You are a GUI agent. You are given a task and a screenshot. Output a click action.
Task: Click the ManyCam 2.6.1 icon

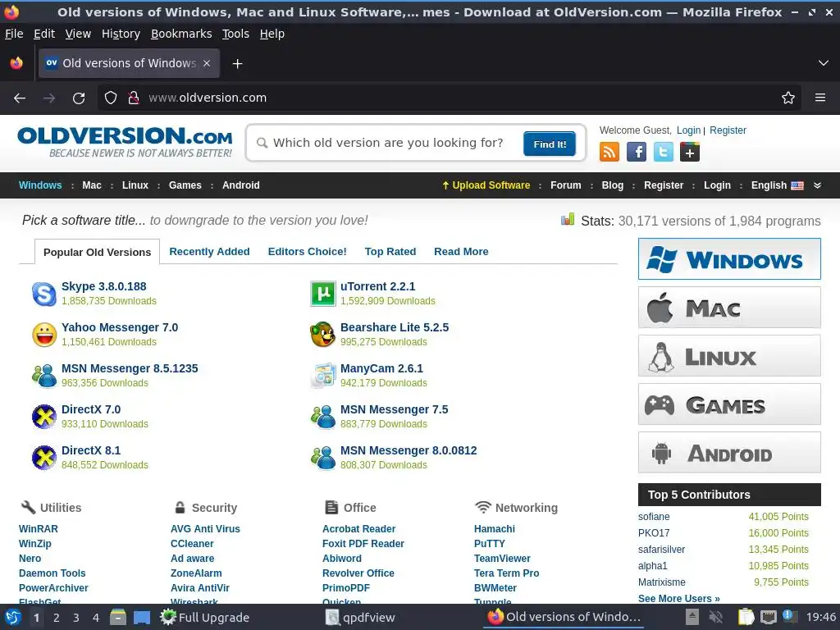pos(323,376)
